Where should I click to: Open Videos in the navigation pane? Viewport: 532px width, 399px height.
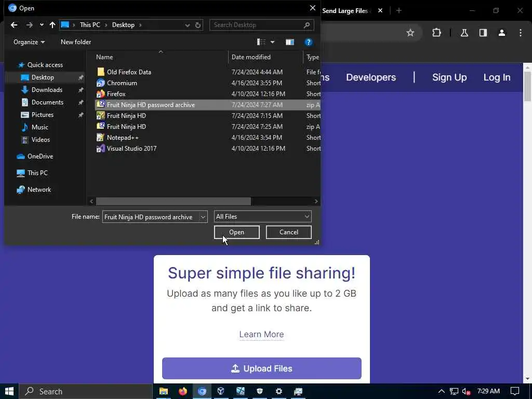coord(40,140)
